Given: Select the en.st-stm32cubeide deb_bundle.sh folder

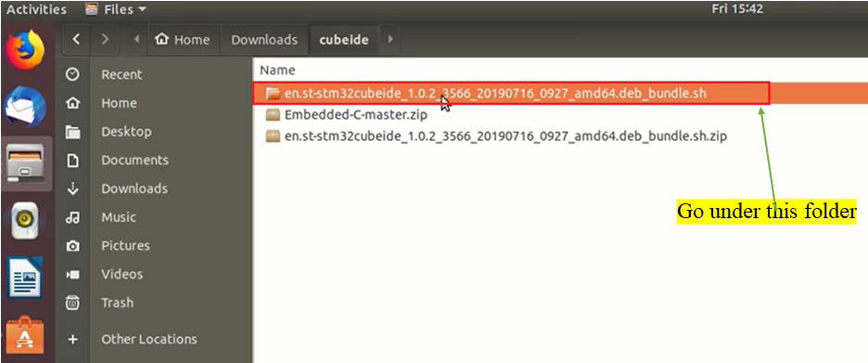Looking at the screenshot, I should point(560,93).
